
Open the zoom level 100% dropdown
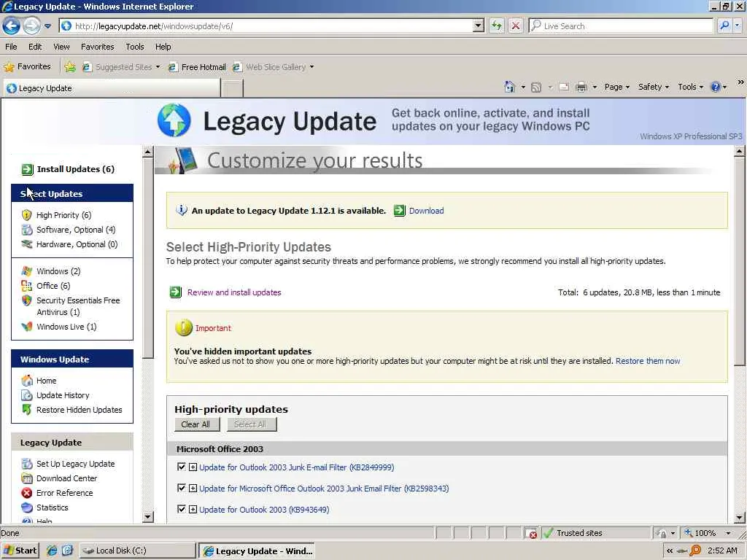[x=728, y=533]
